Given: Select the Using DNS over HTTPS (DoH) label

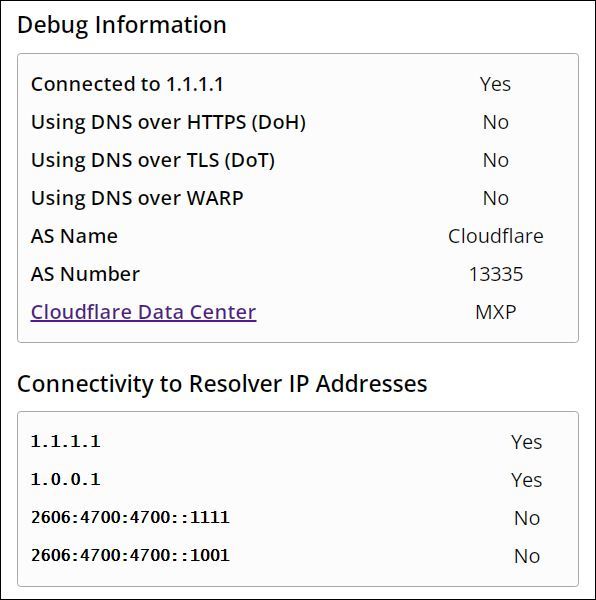Looking at the screenshot, I should click(168, 122).
